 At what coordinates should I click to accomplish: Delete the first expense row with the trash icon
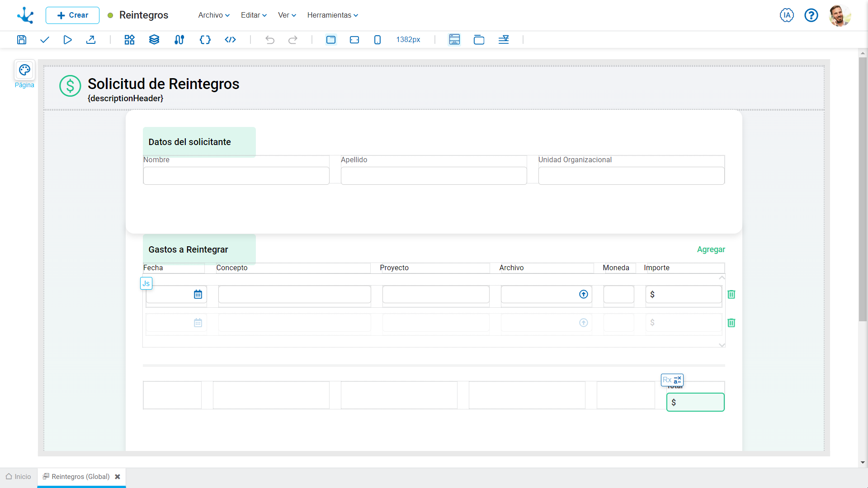coord(731,295)
